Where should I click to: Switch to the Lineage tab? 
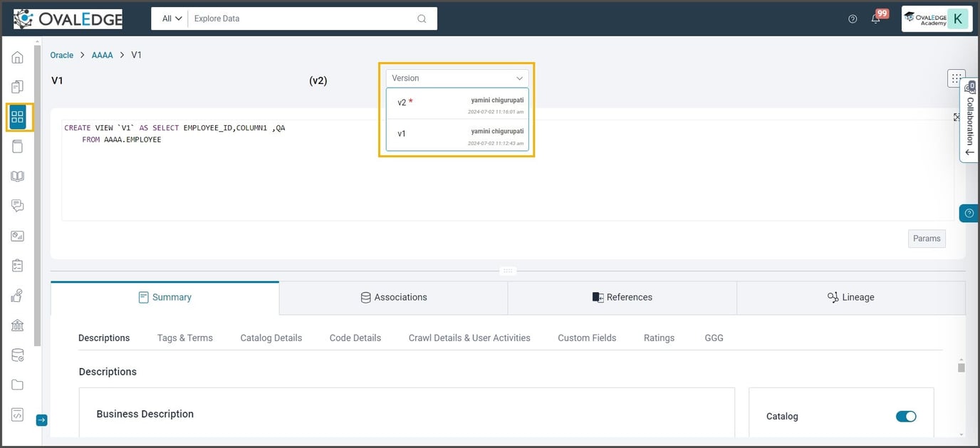tap(851, 297)
